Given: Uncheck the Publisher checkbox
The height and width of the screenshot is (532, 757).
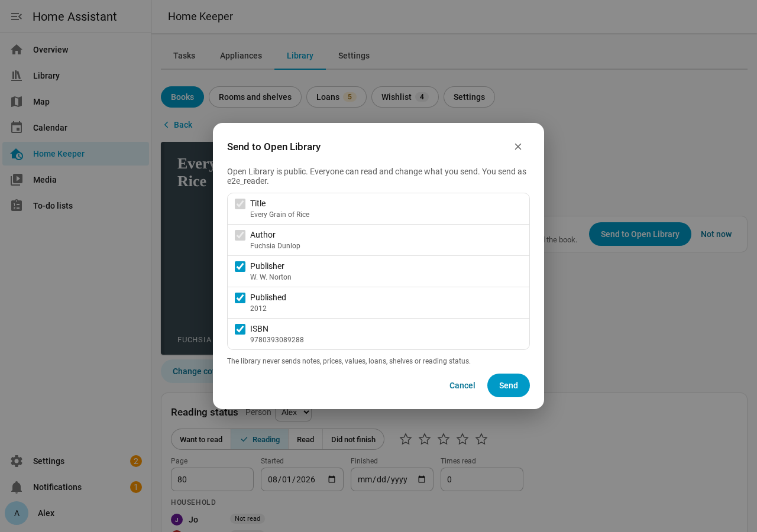Looking at the screenshot, I should (240, 267).
